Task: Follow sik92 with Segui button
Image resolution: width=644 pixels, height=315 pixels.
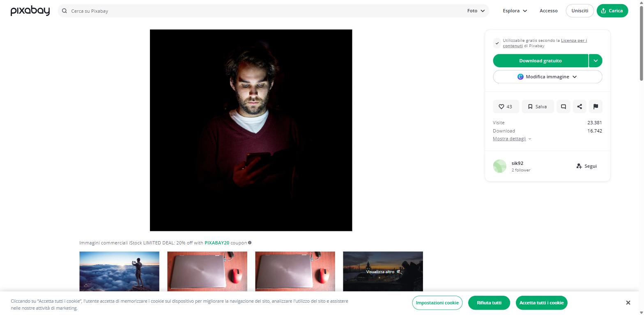Action: 586,166
